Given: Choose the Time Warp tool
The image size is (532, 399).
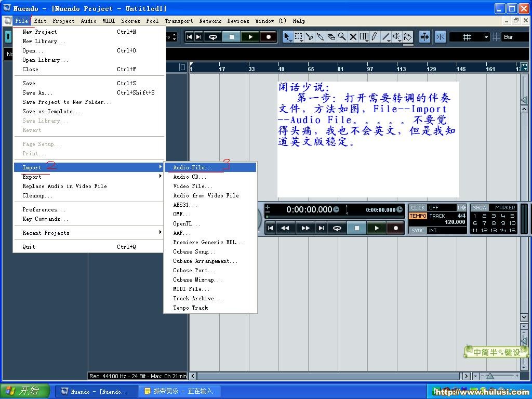Looking at the screenshot, I should coord(364,37).
